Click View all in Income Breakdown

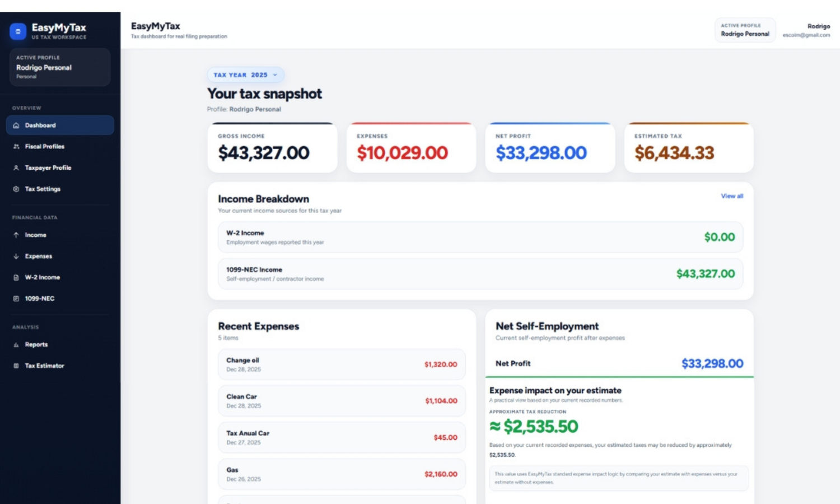point(732,196)
